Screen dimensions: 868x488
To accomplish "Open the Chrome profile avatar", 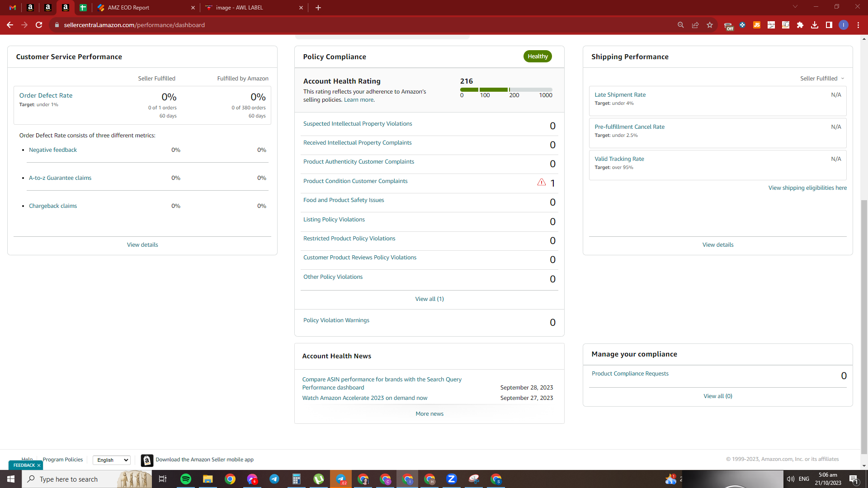I will tap(844, 25).
